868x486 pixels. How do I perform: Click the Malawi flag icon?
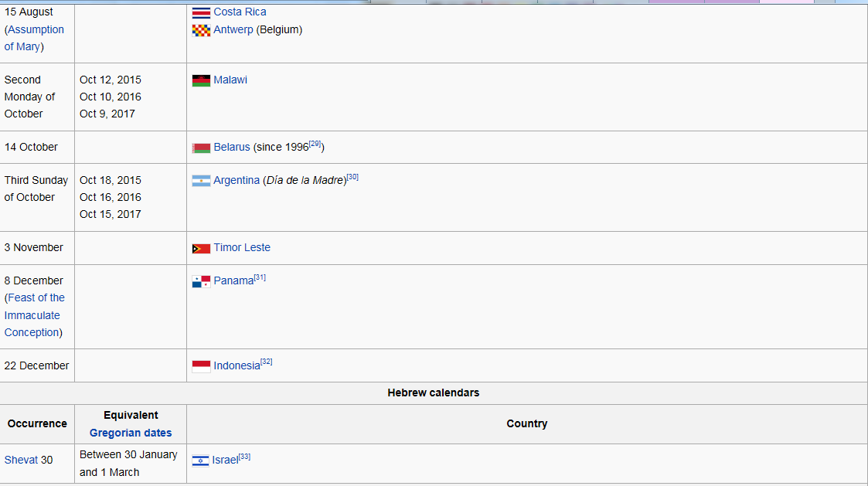[201, 80]
